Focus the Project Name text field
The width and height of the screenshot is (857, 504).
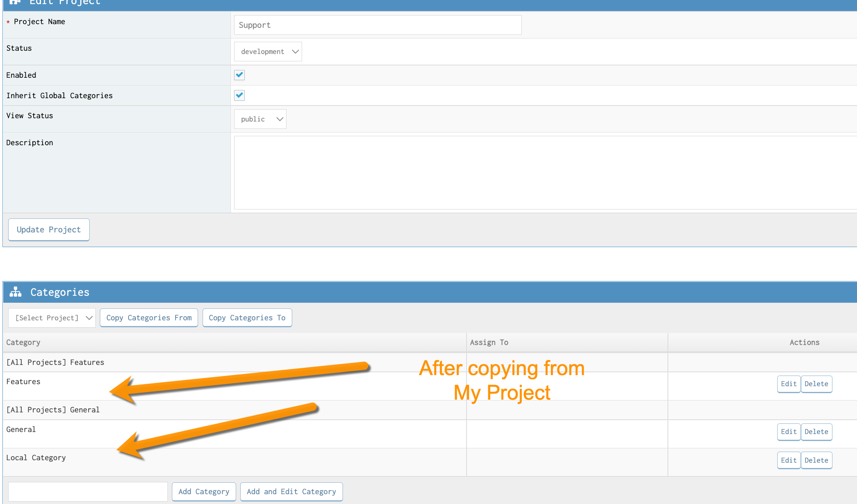point(377,25)
